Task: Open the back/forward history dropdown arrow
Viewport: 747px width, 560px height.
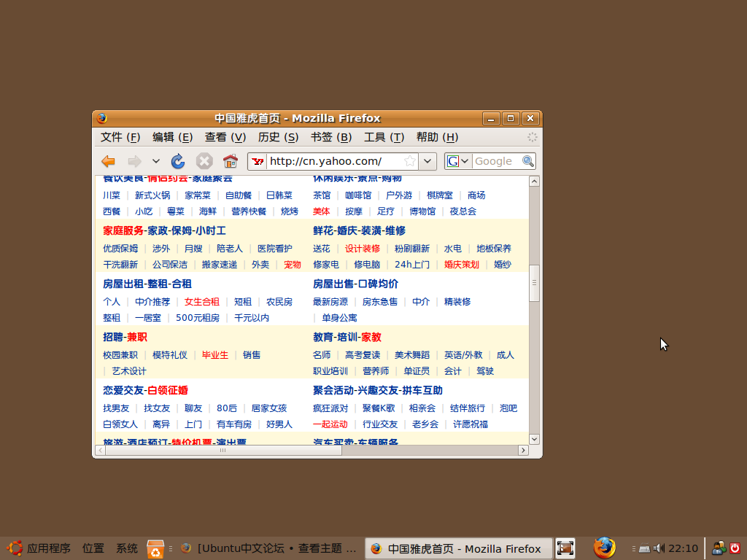Action: 156,161
